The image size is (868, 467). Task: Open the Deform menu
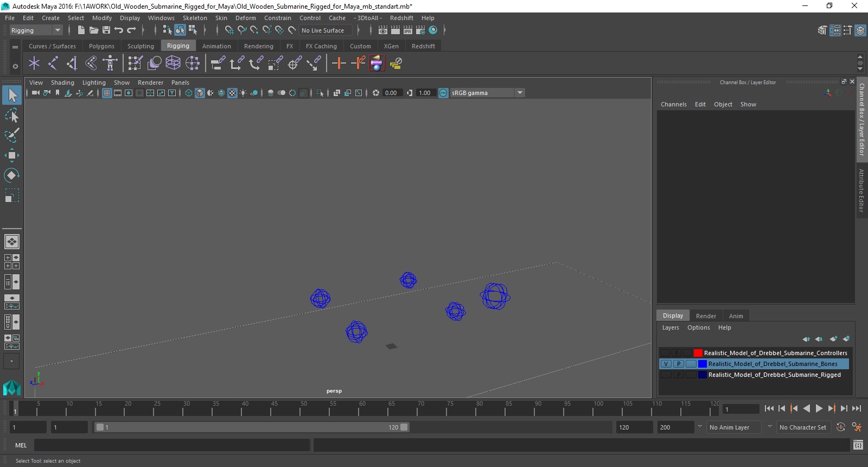coord(245,18)
